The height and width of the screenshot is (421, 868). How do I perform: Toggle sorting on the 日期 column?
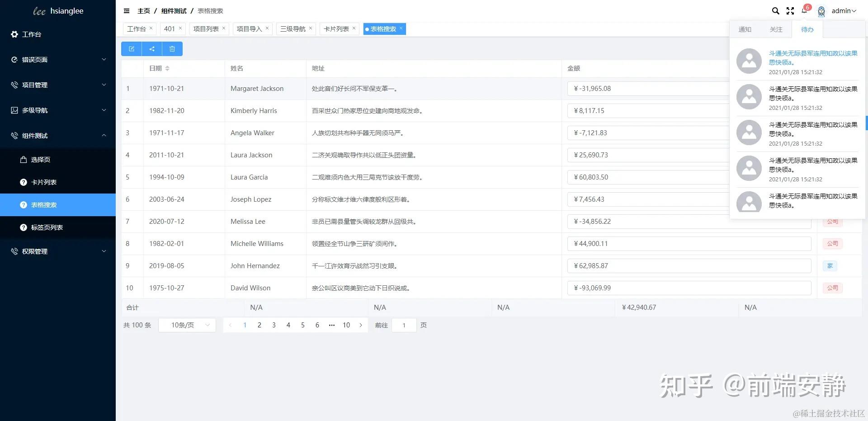point(167,68)
